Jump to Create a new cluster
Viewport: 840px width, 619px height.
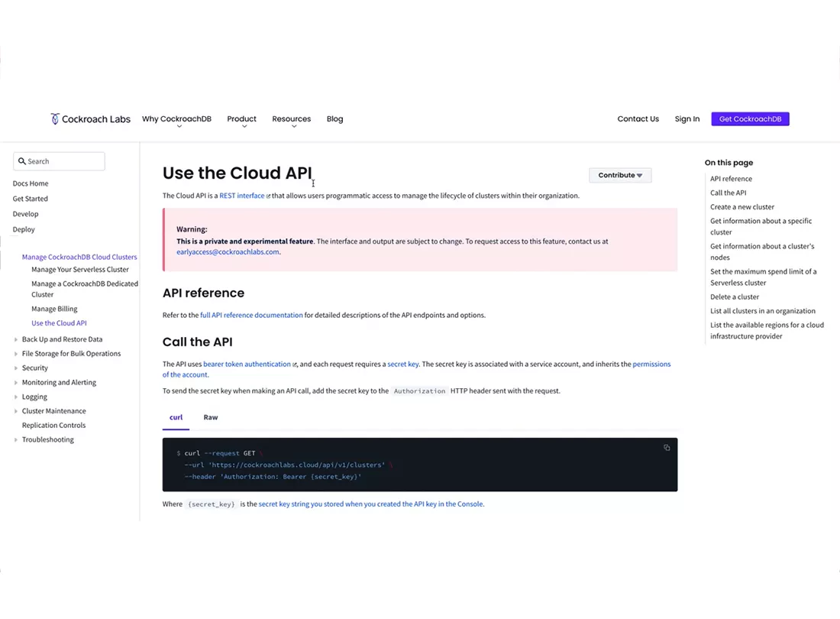(x=742, y=207)
